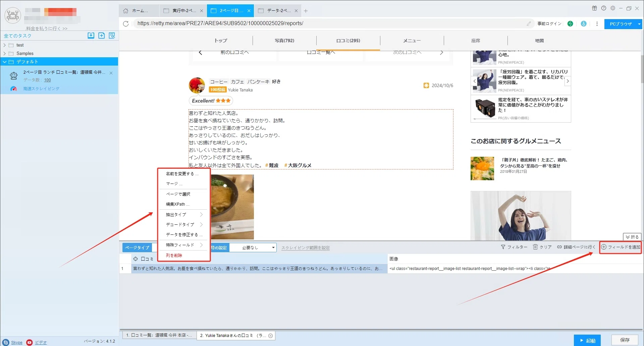Expand the test folder
The width and height of the screenshot is (644, 346).
coord(4,45)
